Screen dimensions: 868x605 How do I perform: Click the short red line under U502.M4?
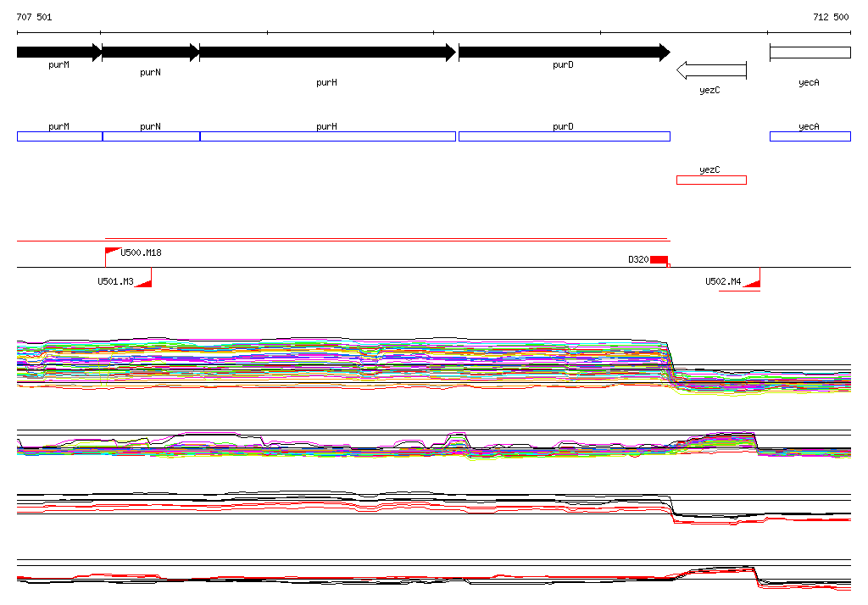[739, 291]
